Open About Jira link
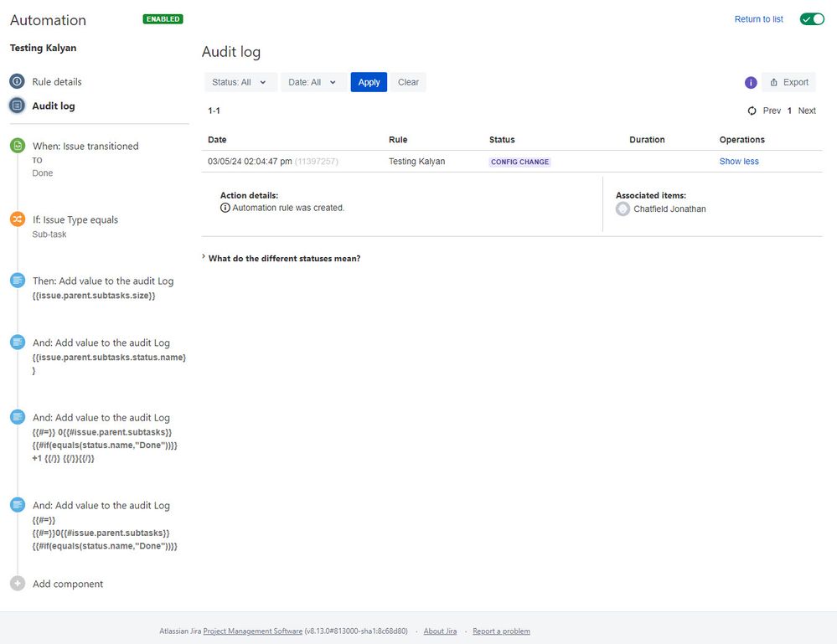837x644 pixels. point(440,631)
